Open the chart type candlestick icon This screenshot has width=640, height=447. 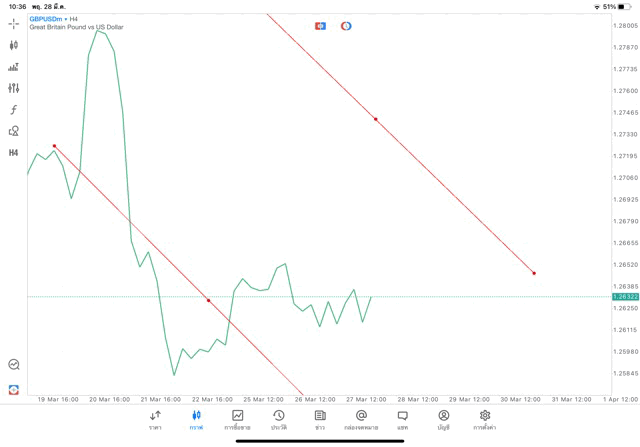click(x=13, y=45)
